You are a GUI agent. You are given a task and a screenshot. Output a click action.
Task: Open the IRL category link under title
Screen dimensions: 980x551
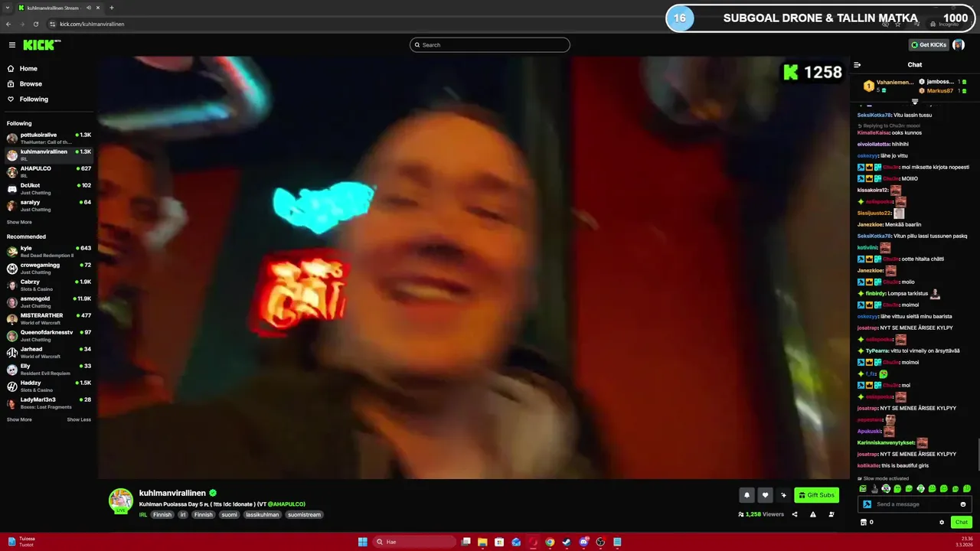pos(143,515)
